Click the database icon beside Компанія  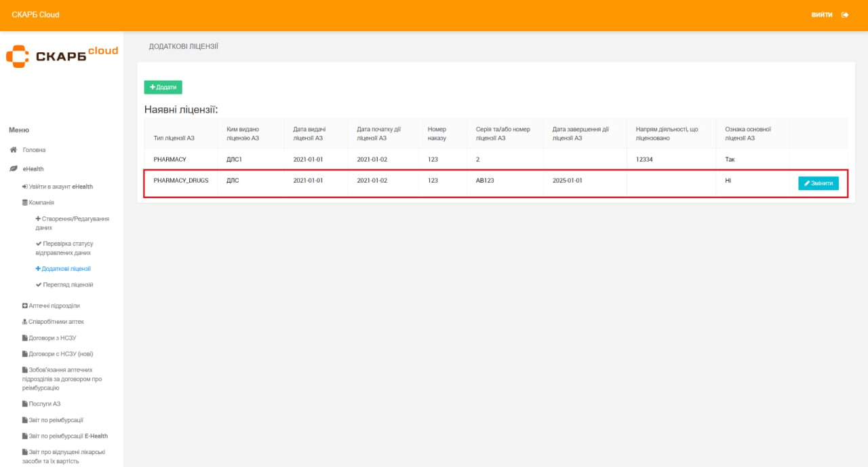[25, 202]
